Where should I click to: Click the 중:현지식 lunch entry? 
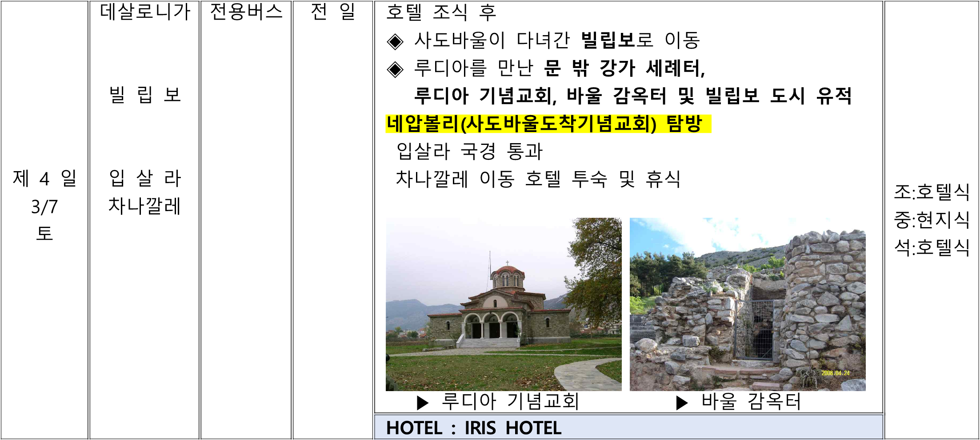[x=932, y=220]
